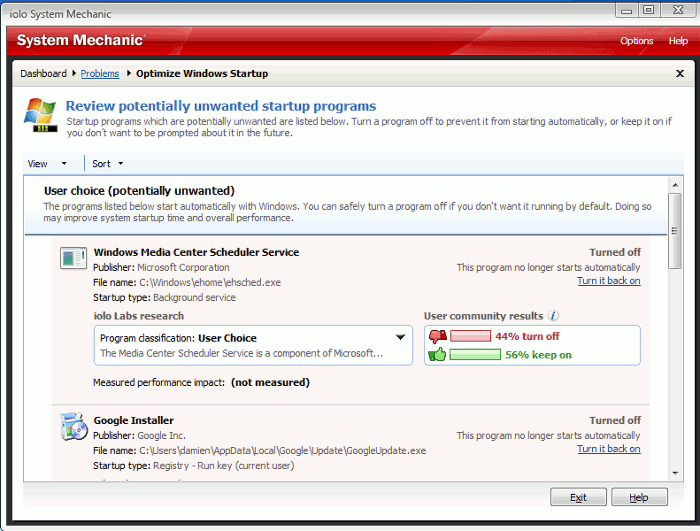Click the 'iolo Labs research' label
Viewport: 700px width, 531px height.
click(x=138, y=316)
